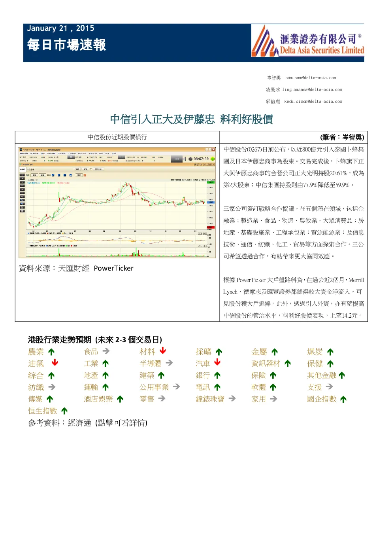Click the up arrow beside 採礦
Image resolution: width=392 pixels, height=555 pixels.
point(219,352)
